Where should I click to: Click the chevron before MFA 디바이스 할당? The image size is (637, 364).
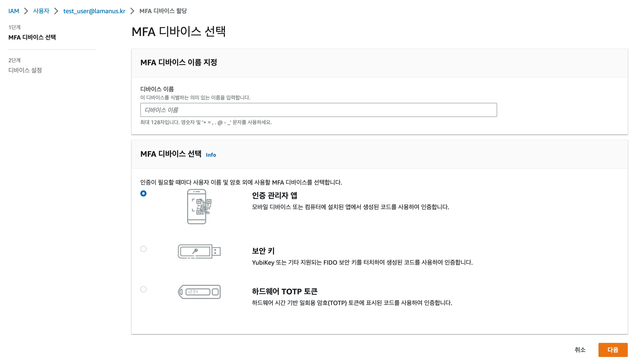click(132, 11)
